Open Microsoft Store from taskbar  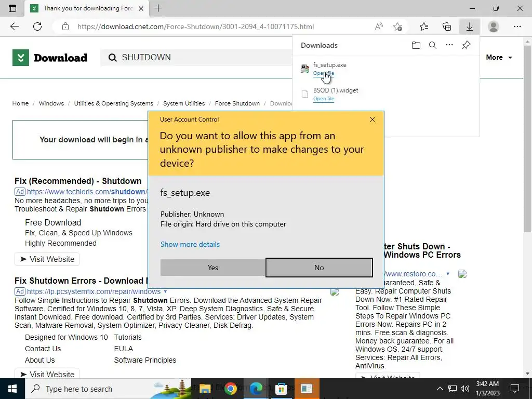[281, 389]
